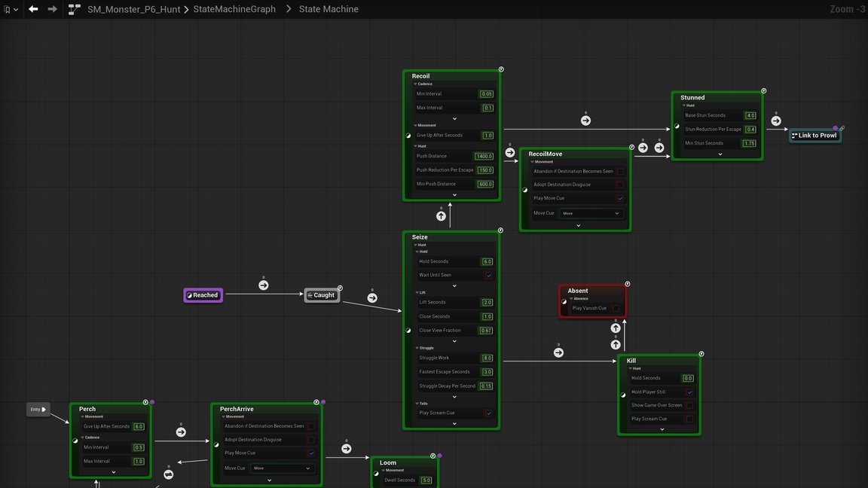Click transition icon from Recoil to RecoilMove
This screenshot has height=488, width=868.
point(510,152)
